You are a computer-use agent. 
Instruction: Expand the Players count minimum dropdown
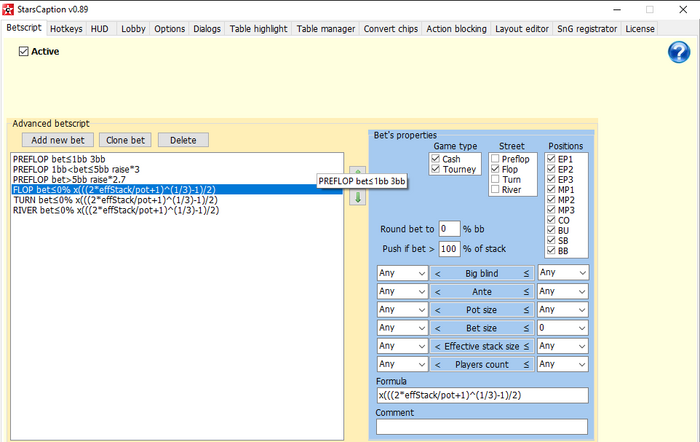(x=402, y=363)
